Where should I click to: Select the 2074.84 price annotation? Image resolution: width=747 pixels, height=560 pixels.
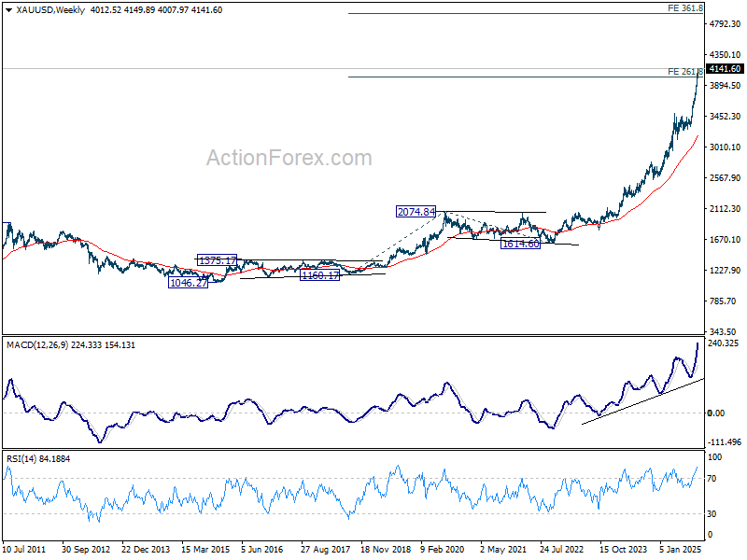(416, 212)
